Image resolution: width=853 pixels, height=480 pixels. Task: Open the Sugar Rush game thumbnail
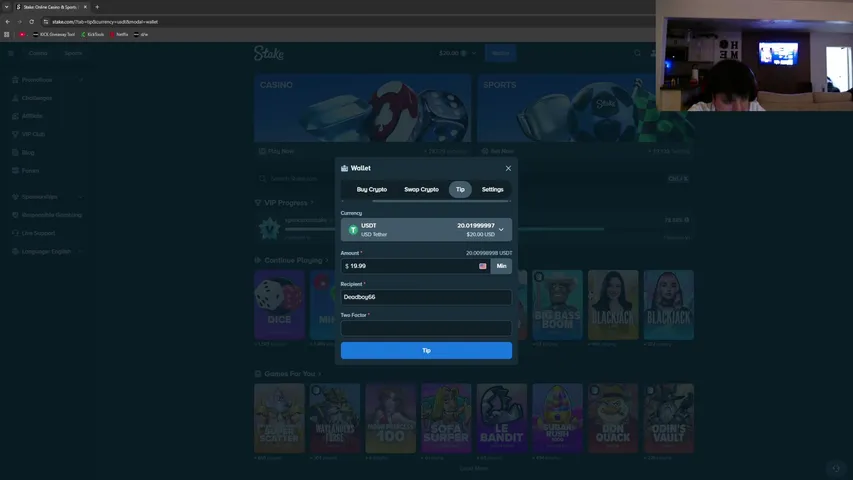(557, 419)
